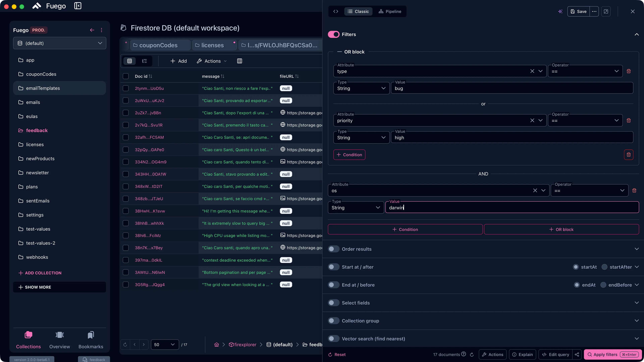Disable the Filters toggle
The width and height of the screenshot is (644, 362).
[x=334, y=34]
